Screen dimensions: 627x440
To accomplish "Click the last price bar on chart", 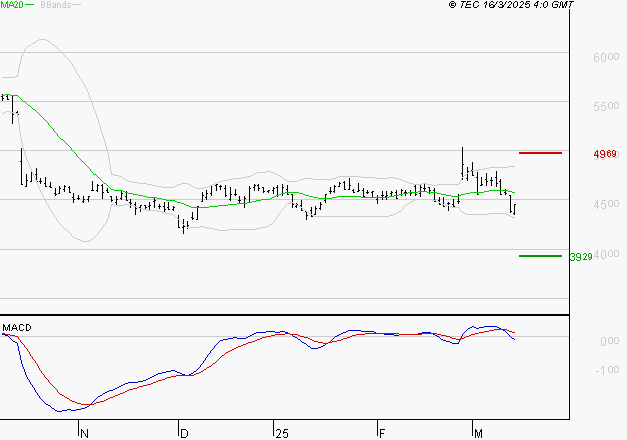I will 513,207.
